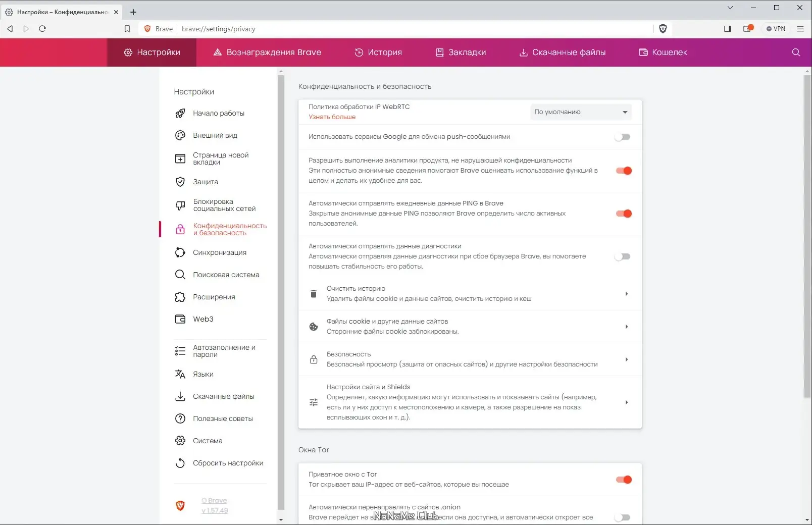Open the VPN panel from the toolbar
Screen dimensions: 812x525
(776, 29)
